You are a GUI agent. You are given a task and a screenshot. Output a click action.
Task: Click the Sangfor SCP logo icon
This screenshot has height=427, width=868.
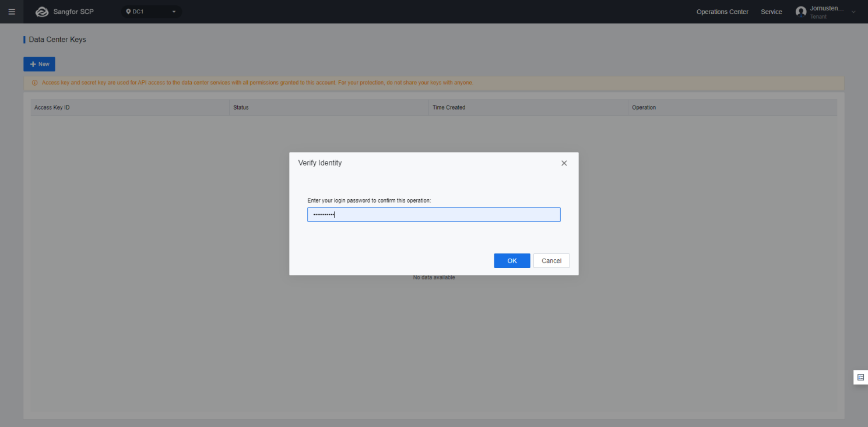coord(42,12)
